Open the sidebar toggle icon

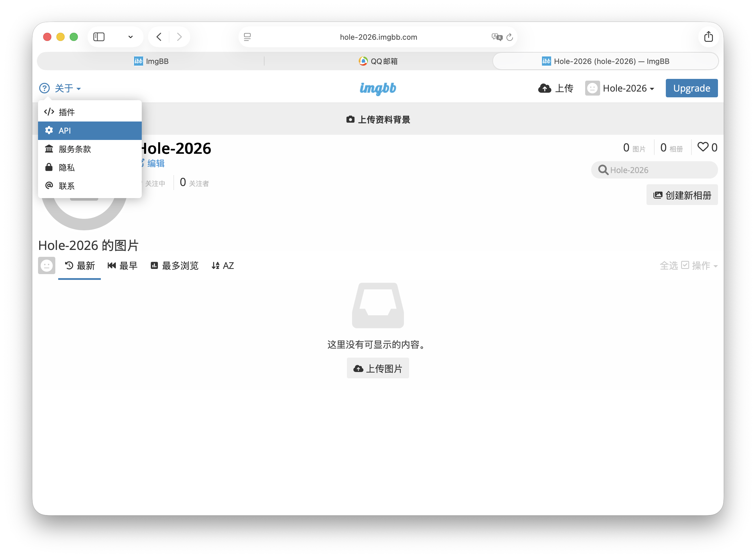click(x=99, y=37)
